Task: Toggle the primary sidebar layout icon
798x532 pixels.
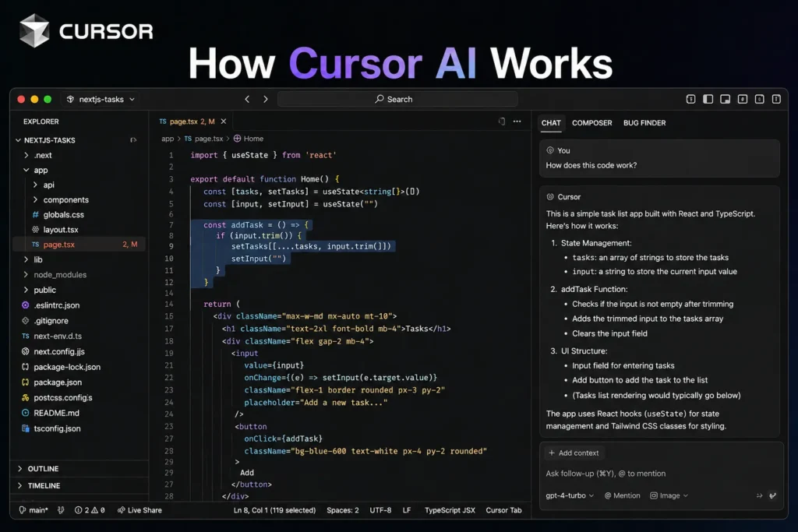Action: 708,99
